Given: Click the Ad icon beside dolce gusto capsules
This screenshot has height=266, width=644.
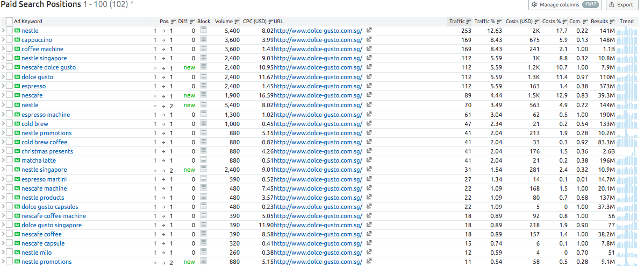Looking at the screenshot, I should coord(17,207).
